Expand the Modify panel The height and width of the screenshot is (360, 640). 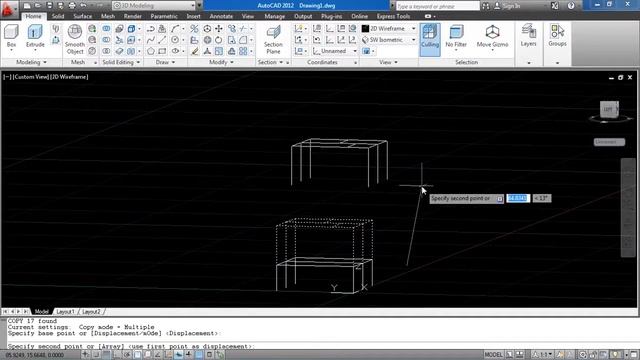pos(221,62)
